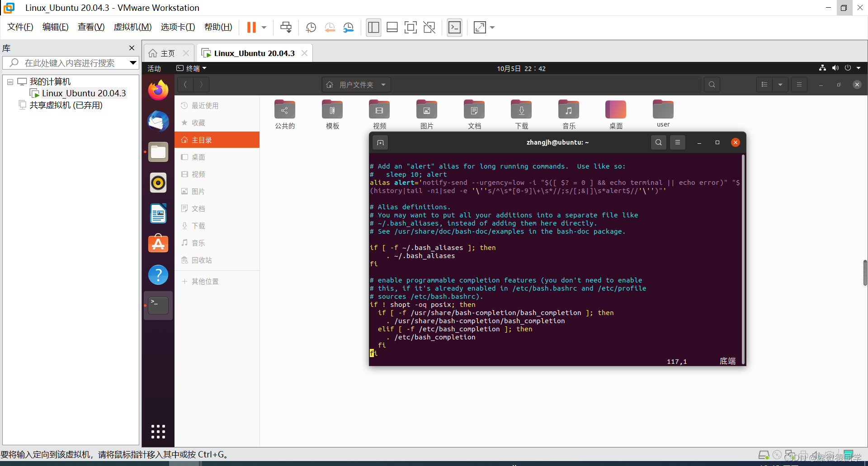Viewport: 868px width, 466px height.
Task: Toggle the thumbnail bar visibility
Action: coord(392,27)
